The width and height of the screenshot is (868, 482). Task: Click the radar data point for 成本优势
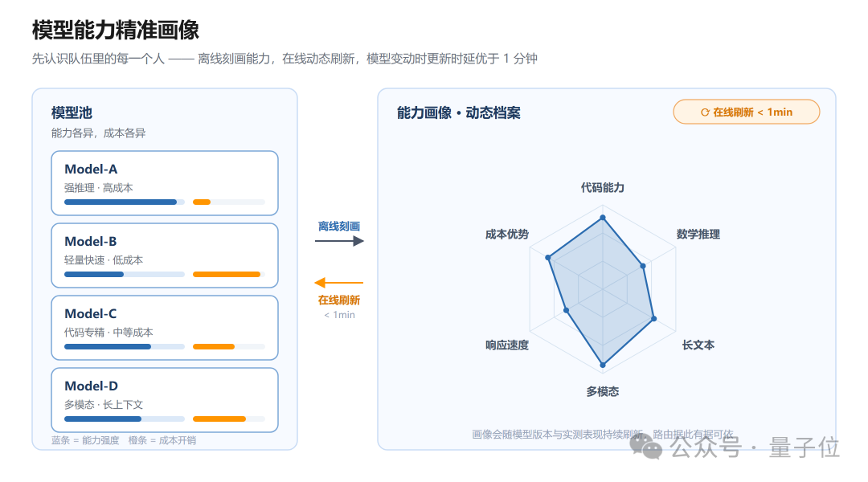pos(548,258)
